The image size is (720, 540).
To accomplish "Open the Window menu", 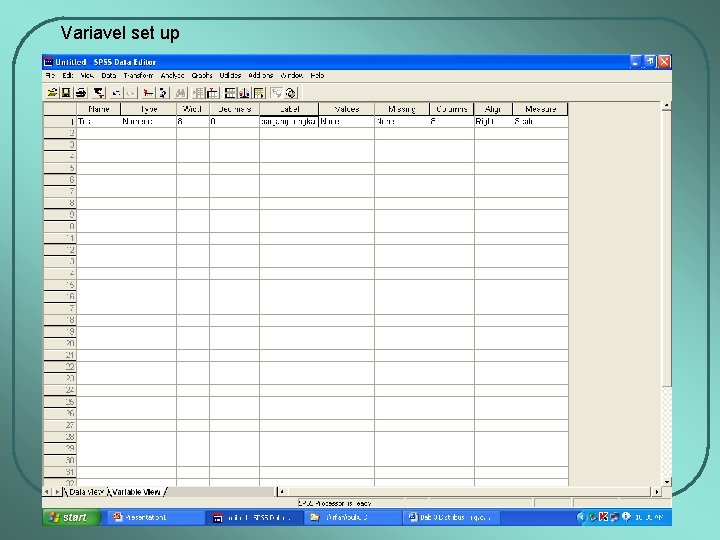I will pos(291,75).
